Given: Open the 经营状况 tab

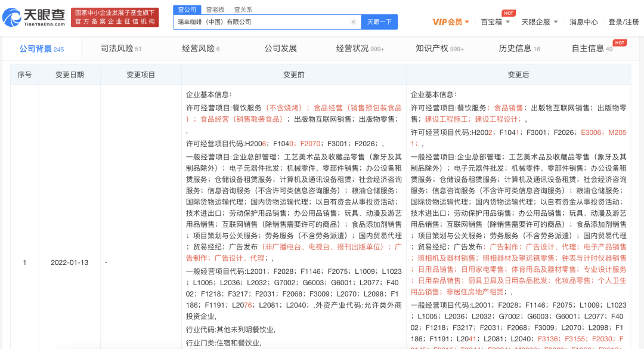Looking at the screenshot, I should [x=360, y=48].
